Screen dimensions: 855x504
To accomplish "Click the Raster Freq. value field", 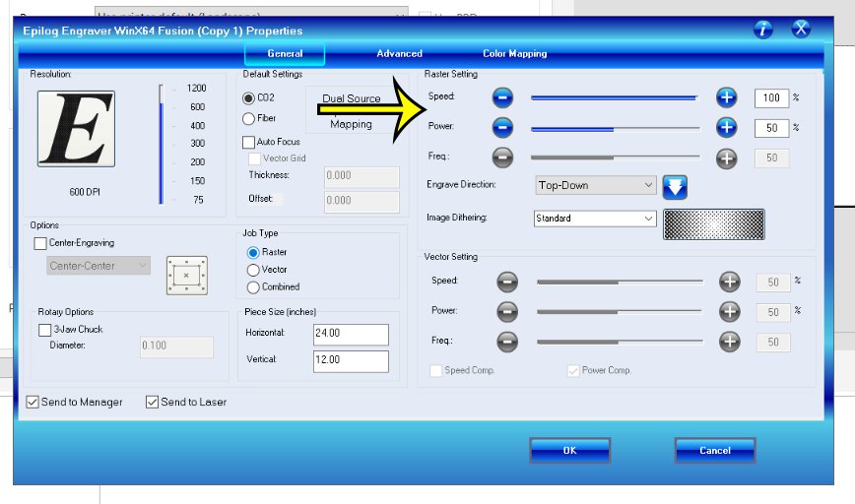I will (x=771, y=158).
